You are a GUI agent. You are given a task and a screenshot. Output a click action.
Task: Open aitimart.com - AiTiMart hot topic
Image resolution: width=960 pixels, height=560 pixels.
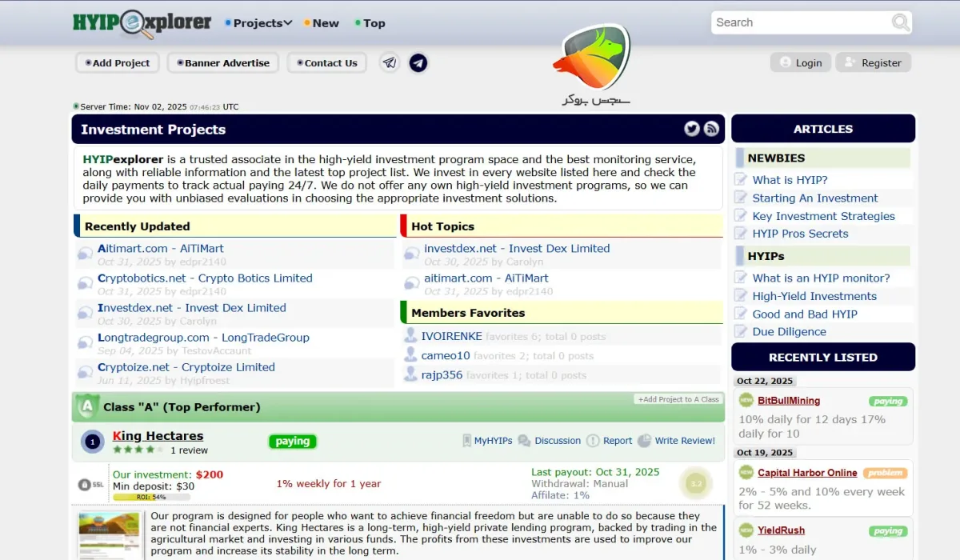(486, 278)
